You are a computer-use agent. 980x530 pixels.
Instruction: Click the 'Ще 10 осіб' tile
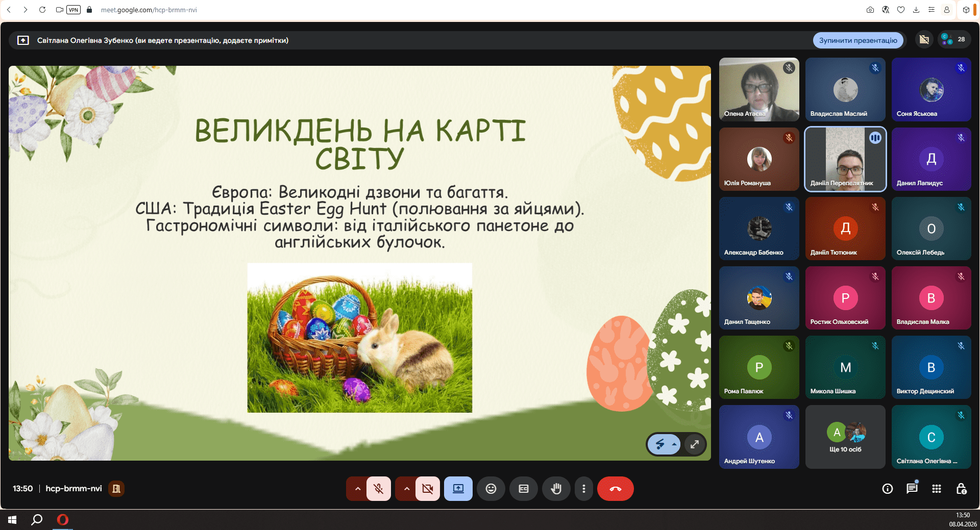tap(845, 437)
